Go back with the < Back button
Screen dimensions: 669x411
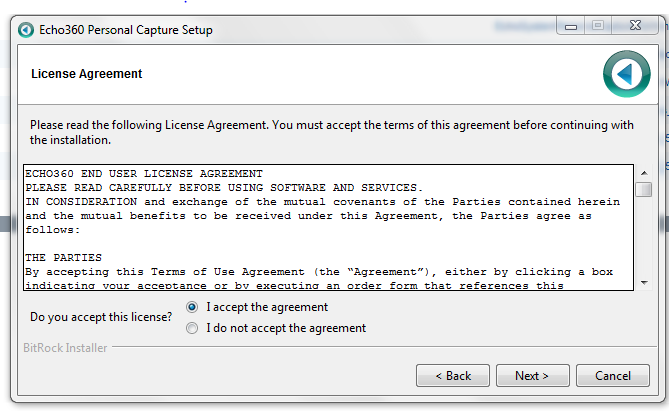[453, 376]
